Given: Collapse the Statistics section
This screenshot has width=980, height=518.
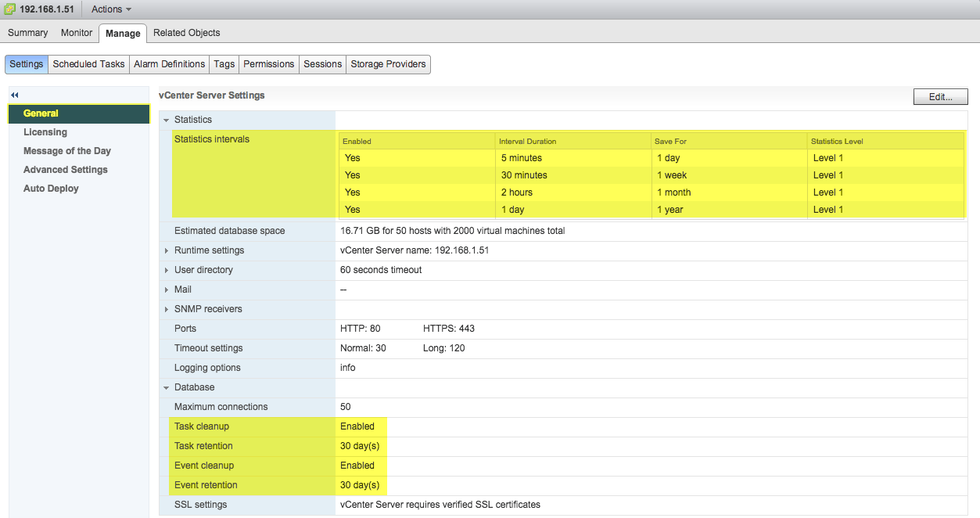Looking at the screenshot, I should (166, 119).
